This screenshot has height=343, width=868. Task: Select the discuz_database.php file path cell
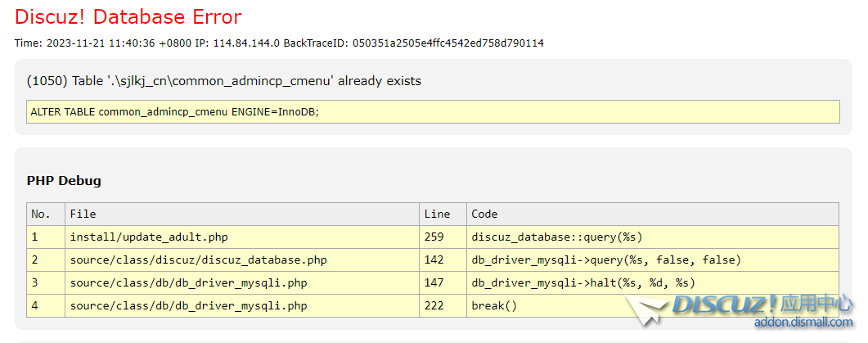[x=198, y=260]
